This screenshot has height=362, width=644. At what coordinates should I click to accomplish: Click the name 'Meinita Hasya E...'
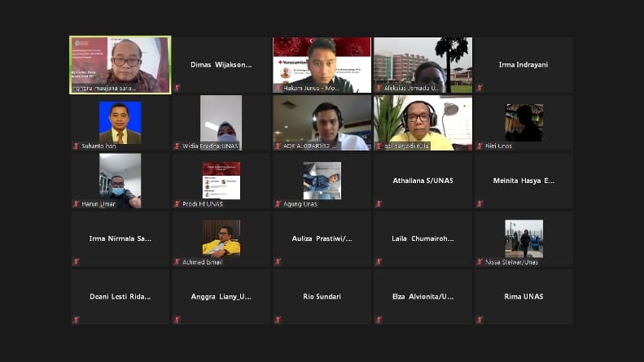coord(524,181)
